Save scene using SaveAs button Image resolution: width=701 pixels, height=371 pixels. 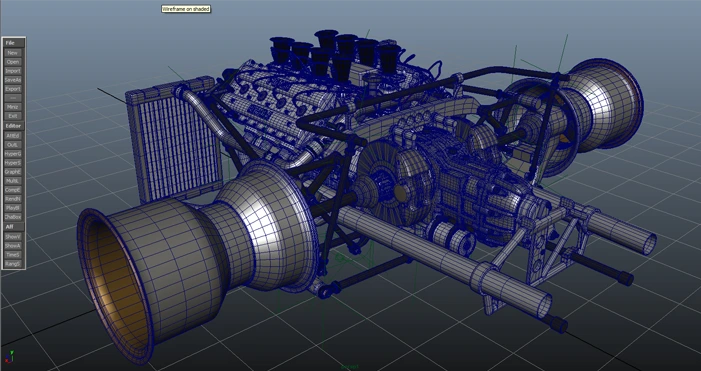click(x=13, y=80)
